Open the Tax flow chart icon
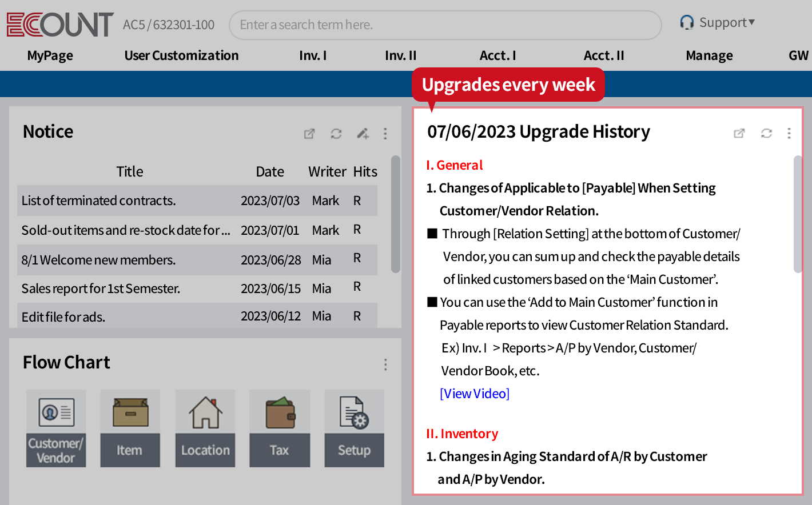The image size is (812, 505). point(280,428)
